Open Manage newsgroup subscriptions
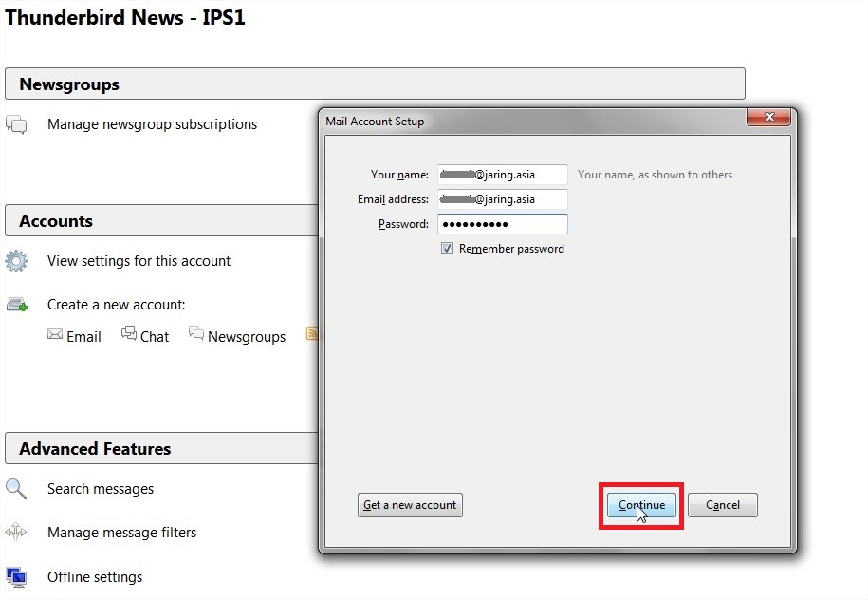The image size is (868, 600). click(x=152, y=124)
